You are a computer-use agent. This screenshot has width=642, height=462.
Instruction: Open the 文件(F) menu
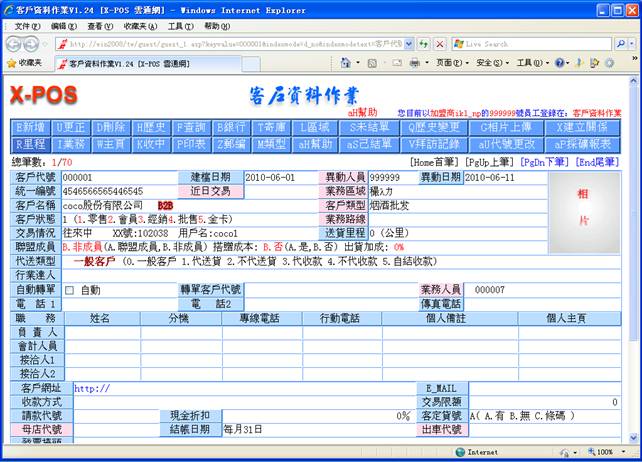tap(28, 26)
